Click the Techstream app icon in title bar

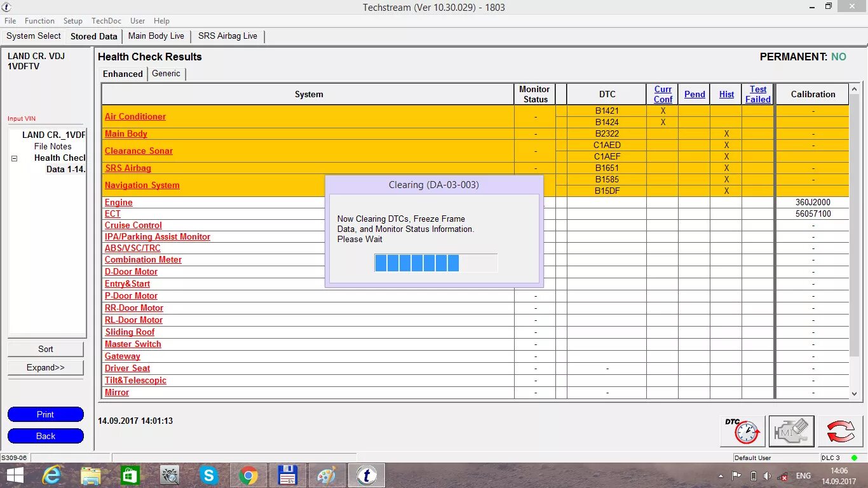tap(6, 7)
